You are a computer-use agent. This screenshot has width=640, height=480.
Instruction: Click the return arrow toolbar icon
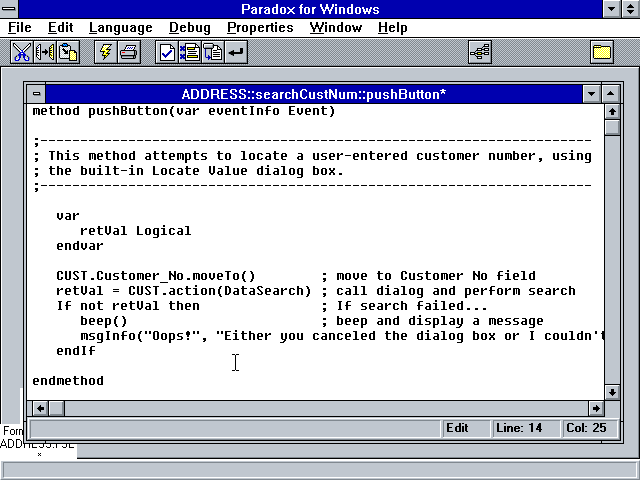[x=236, y=52]
